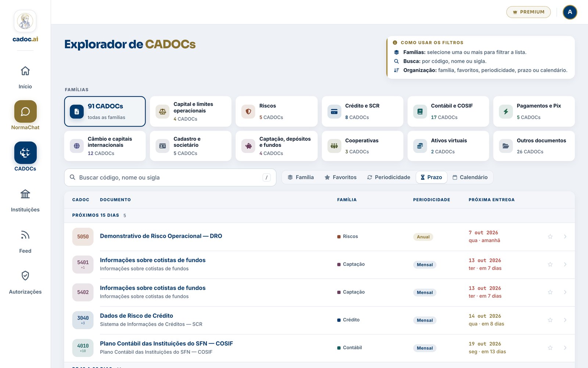Click the PREMIUM button
588x368 pixels.
point(528,12)
